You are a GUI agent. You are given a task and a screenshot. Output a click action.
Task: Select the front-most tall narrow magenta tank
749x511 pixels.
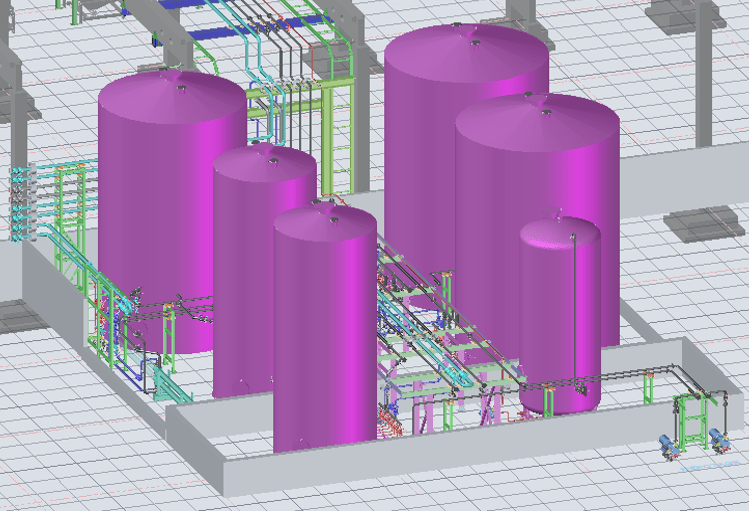325,330
